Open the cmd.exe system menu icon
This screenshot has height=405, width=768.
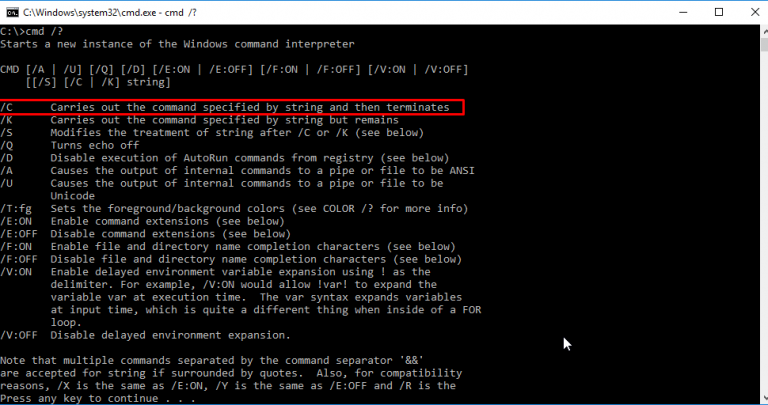[12, 12]
